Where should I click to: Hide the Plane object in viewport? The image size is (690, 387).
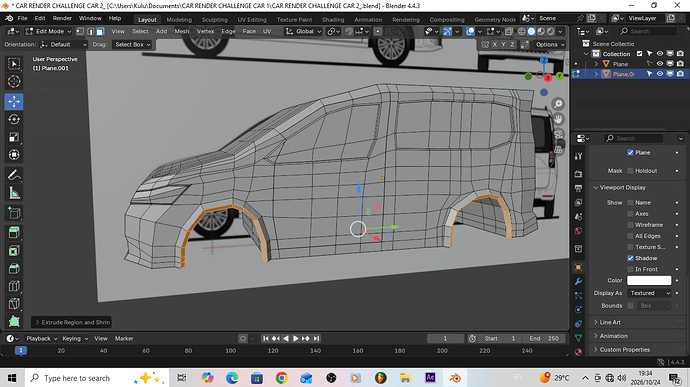tap(660, 64)
